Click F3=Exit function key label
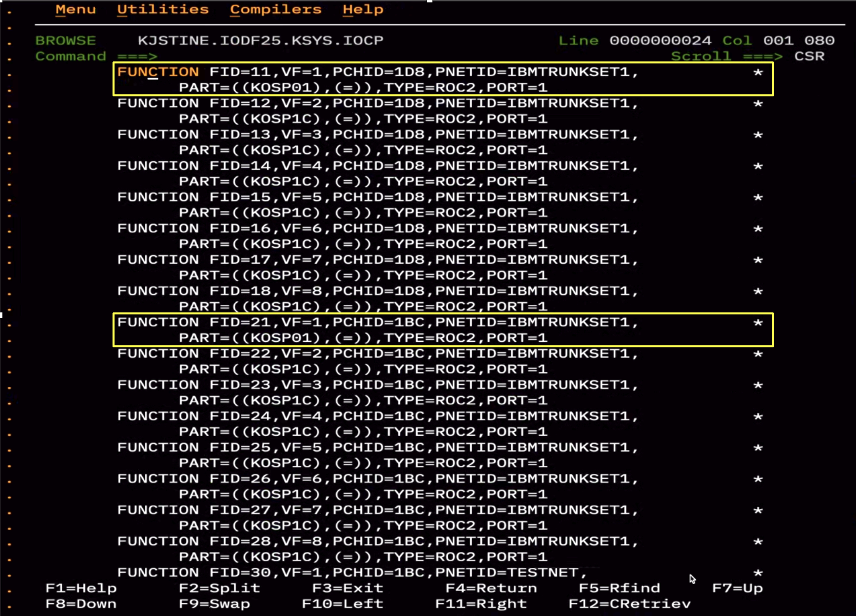 point(348,588)
